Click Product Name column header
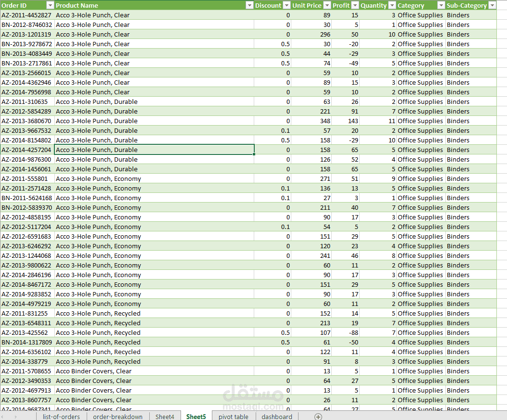The image size is (507, 420). point(154,5)
